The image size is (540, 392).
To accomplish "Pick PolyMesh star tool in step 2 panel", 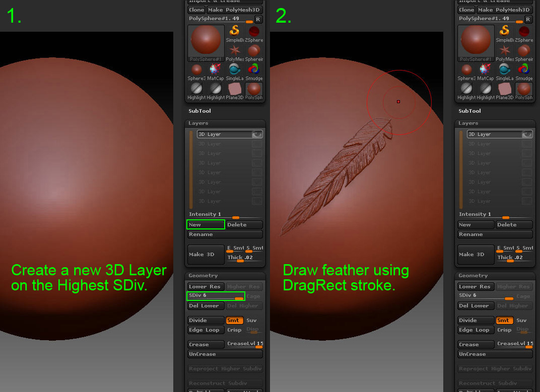I will click(x=505, y=53).
